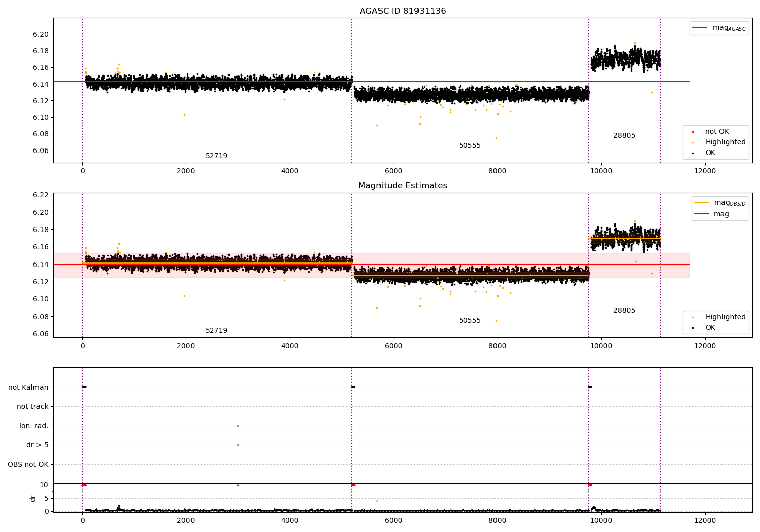Click the red 'not OK' legend marker in top plot
This screenshot has height=532, width=760.
(x=693, y=132)
